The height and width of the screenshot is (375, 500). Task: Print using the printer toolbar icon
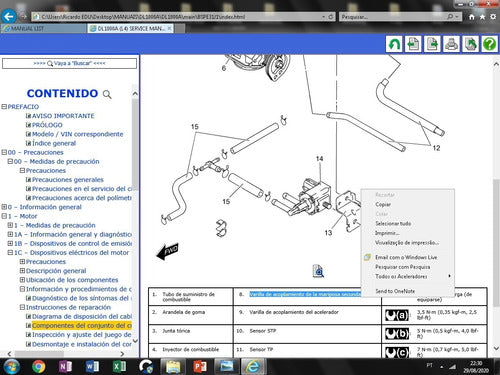(x=451, y=44)
